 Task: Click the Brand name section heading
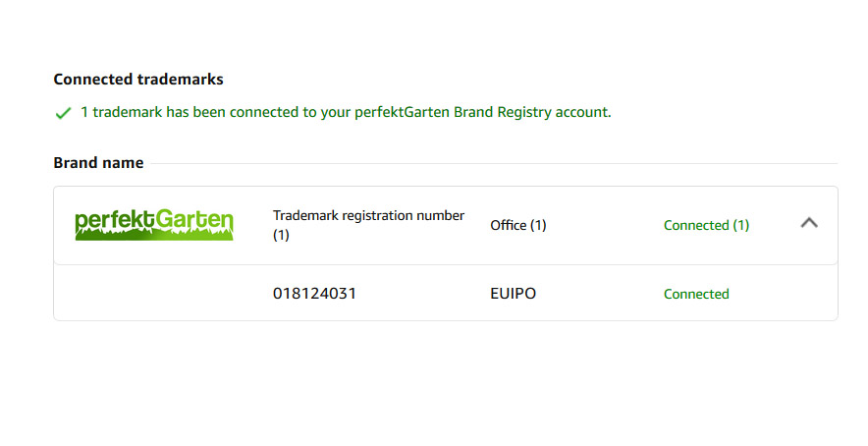(x=98, y=163)
